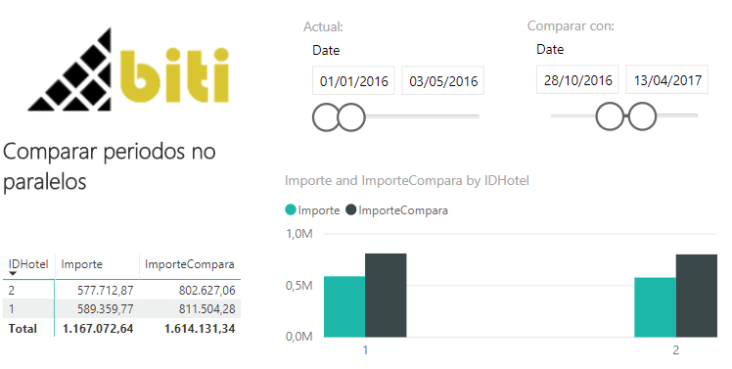
Task: Click the left handle of Actual date slider
Action: [x=326, y=117]
